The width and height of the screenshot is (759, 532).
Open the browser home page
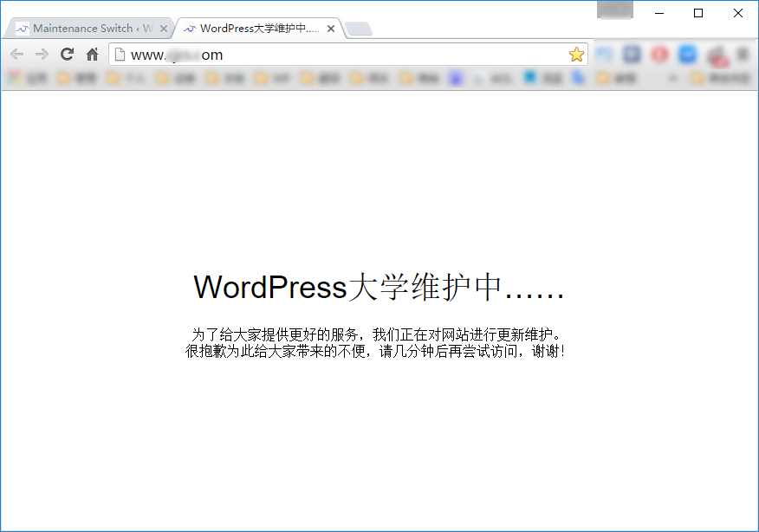(x=92, y=55)
